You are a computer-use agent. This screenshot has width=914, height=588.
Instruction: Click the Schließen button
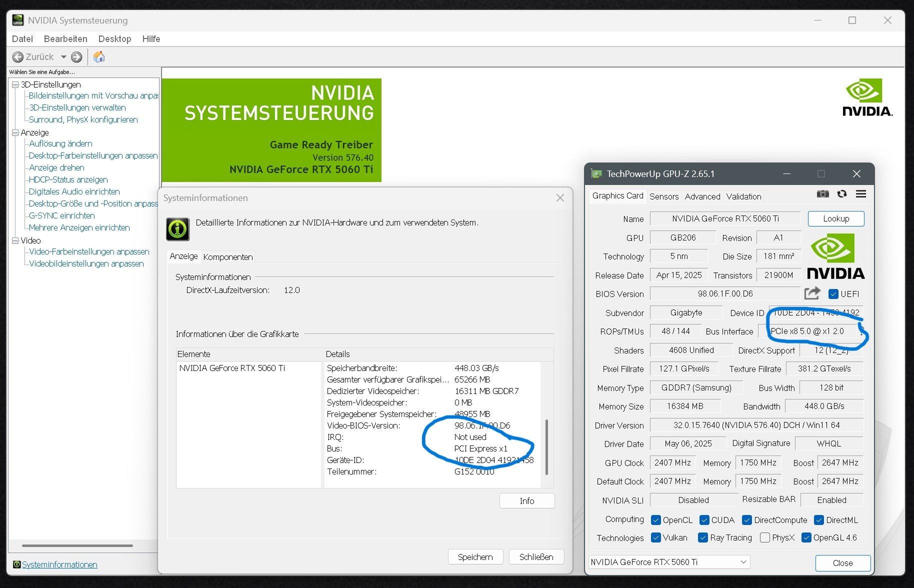[536, 557]
